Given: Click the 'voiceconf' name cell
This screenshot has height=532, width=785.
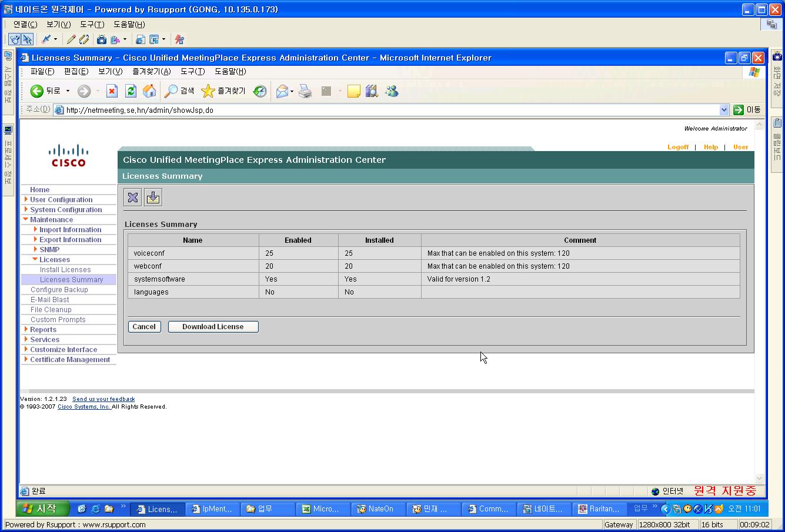Looking at the screenshot, I should click(x=193, y=253).
